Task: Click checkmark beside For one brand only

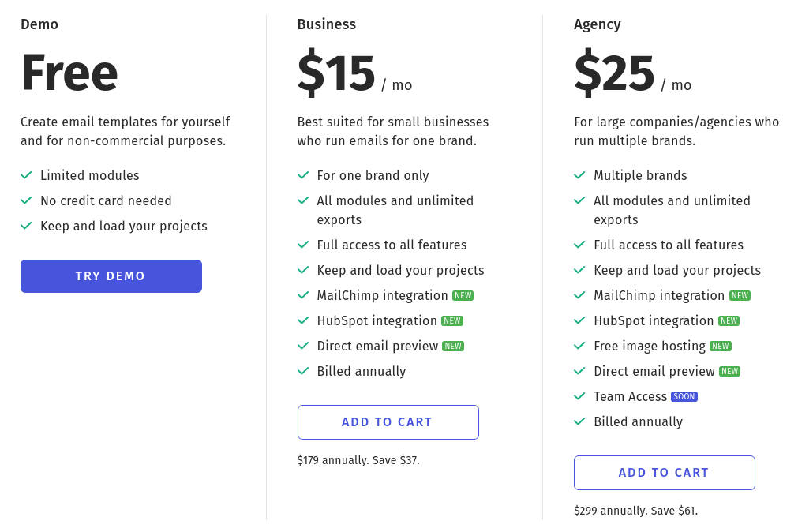Action: tap(303, 175)
